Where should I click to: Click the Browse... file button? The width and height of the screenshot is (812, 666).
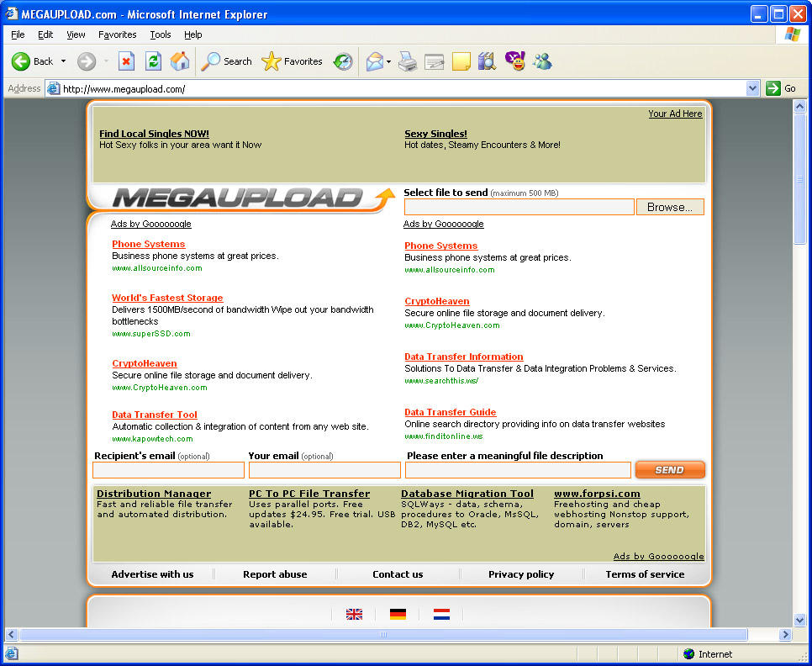(670, 207)
